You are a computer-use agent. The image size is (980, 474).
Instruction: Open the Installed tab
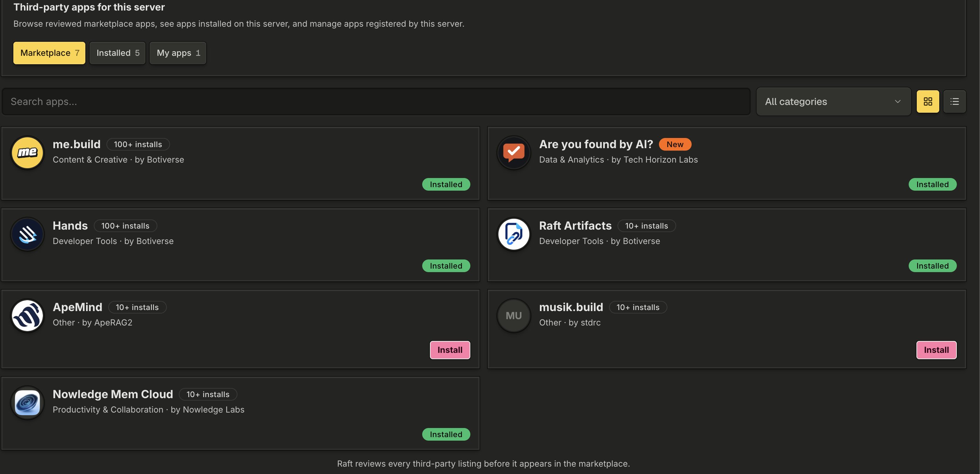[x=117, y=53]
